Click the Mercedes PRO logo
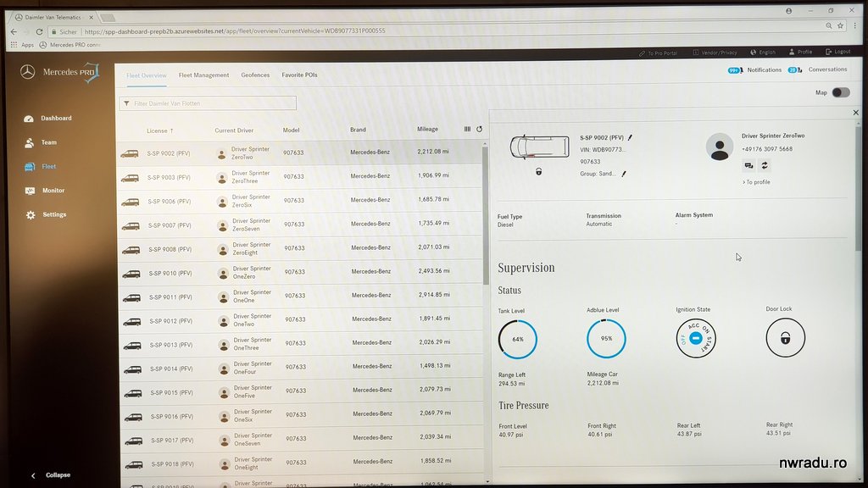 tap(60, 73)
